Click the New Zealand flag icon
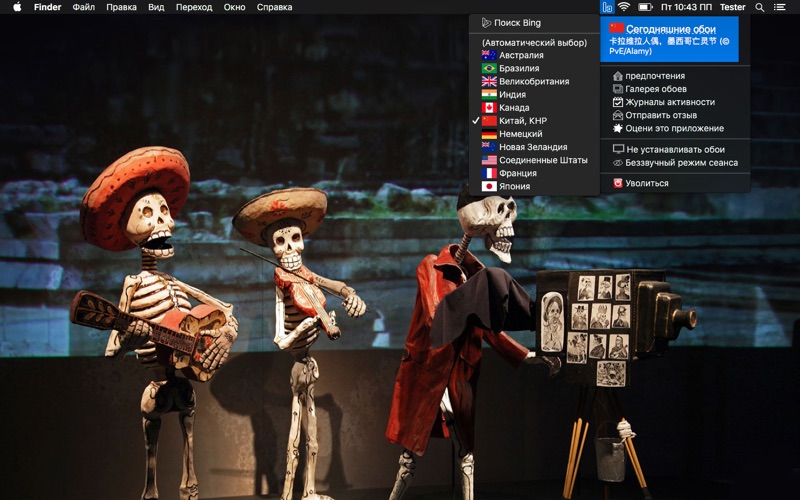800x500 pixels. (489, 147)
